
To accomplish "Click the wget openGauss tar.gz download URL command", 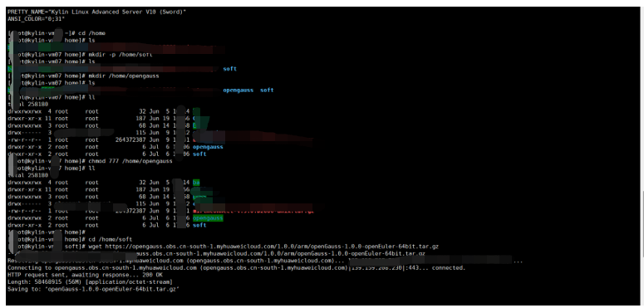I will tap(263, 247).
